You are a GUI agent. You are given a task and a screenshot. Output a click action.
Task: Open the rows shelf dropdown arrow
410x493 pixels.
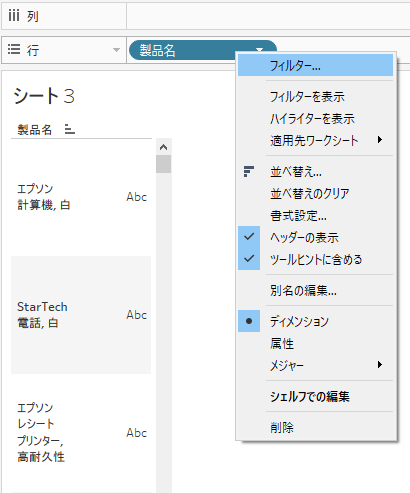click(x=116, y=50)
